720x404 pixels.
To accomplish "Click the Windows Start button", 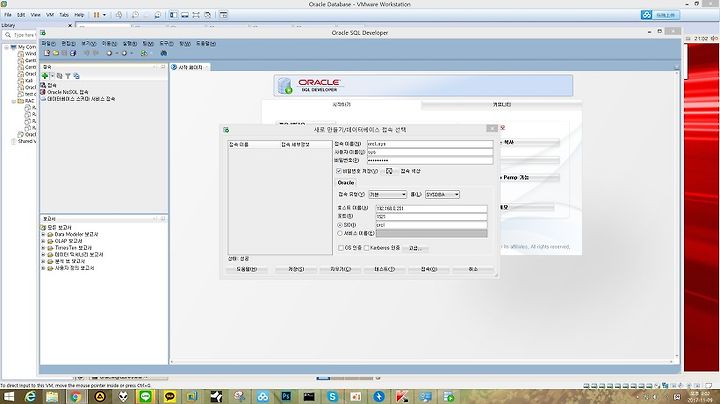I will (8, 397).
